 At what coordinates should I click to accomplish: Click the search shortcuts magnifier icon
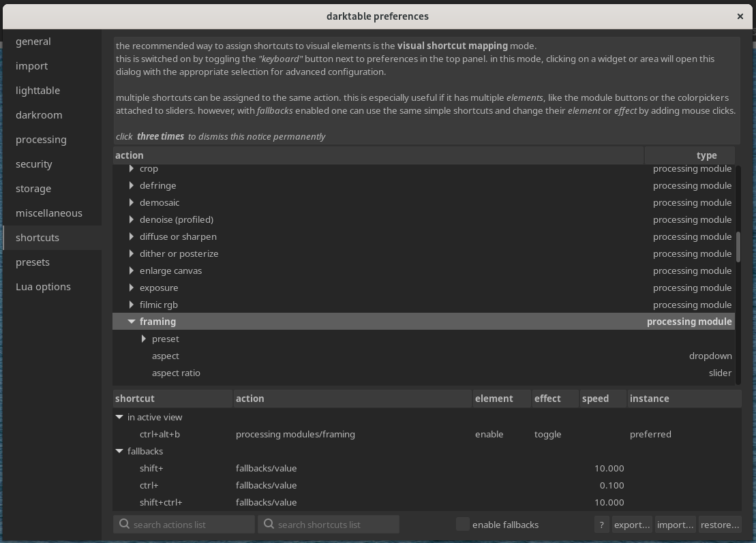coord(270,524)
